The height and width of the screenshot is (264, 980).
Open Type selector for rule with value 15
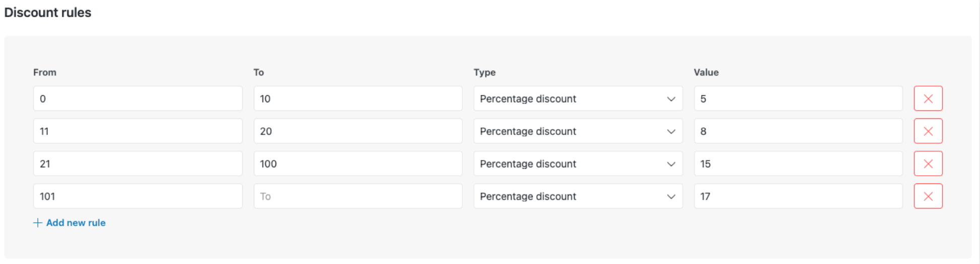click(x=578, y=164)
